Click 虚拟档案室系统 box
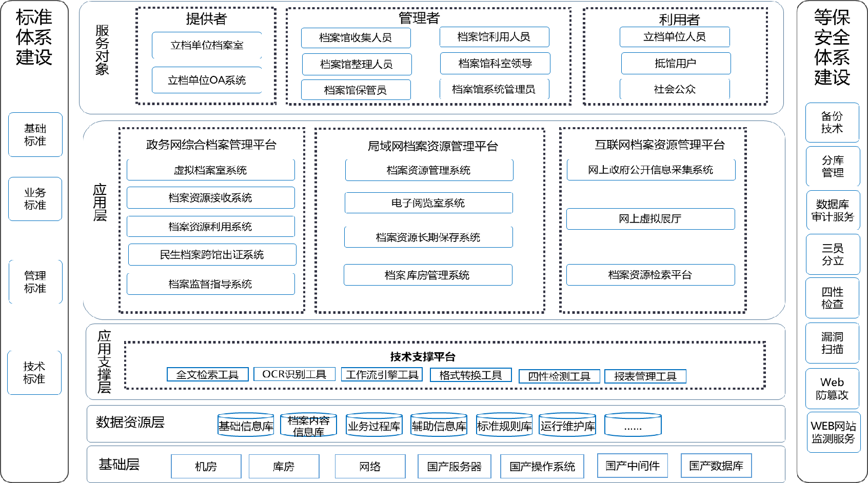Image resolution: width=868 pixels, height=483 pixels. click(211, 170)
